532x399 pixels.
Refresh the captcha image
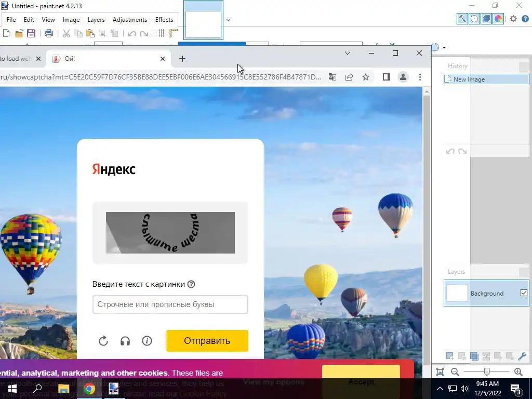pos(103,341)
